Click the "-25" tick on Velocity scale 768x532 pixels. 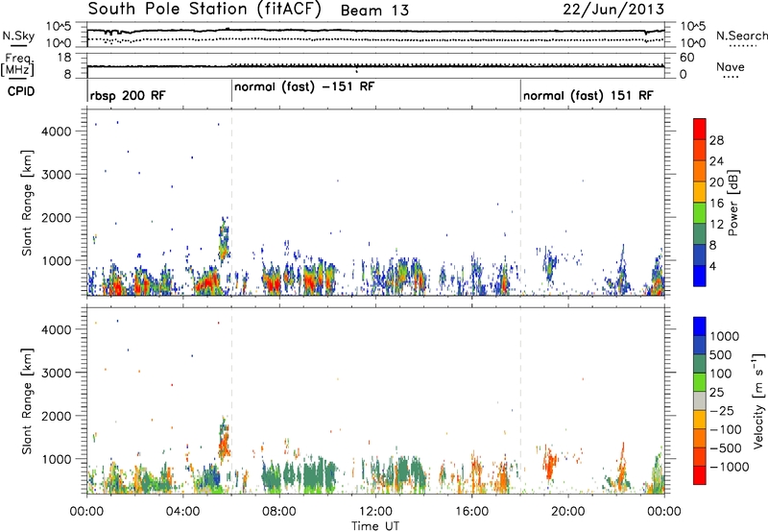(722, 411)
